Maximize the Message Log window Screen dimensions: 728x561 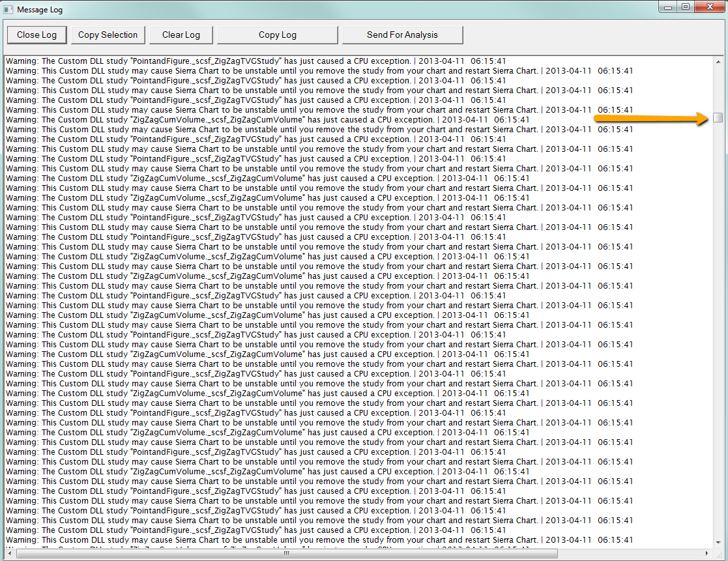(685, 7)
